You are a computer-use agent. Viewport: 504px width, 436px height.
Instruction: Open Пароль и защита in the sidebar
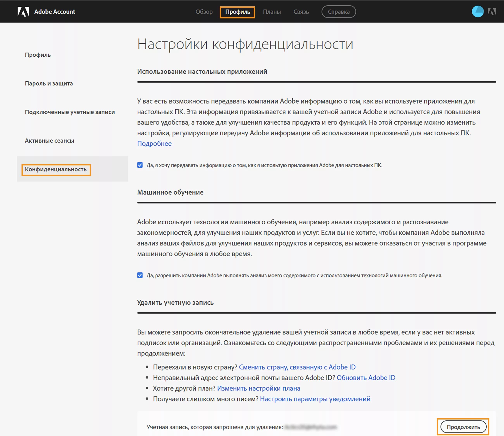click(49, 84)
